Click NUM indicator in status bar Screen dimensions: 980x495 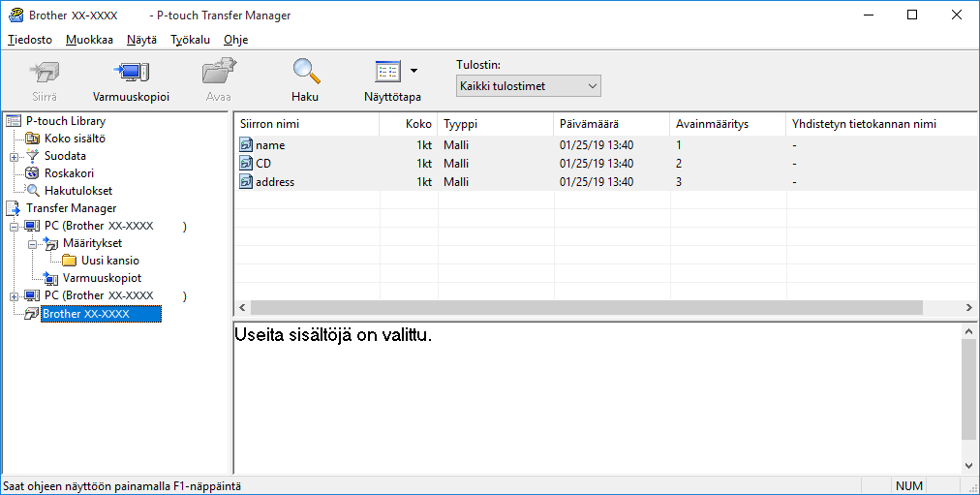(x=908, y=485)
